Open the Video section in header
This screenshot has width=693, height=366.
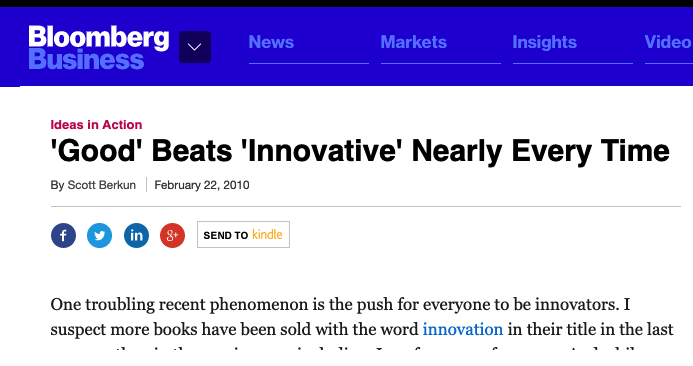pyautogui.click(x=668, y=42)
